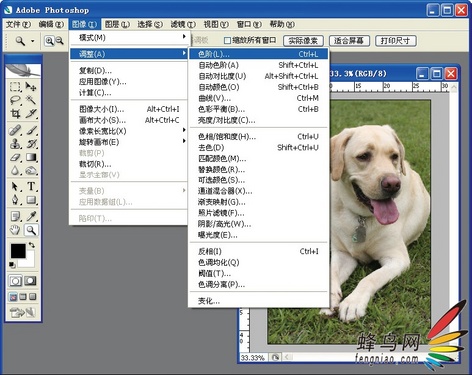The width and height of the screenshot is (472, 375).
Task: Select the Gradient tool
Action: (31, 157)
